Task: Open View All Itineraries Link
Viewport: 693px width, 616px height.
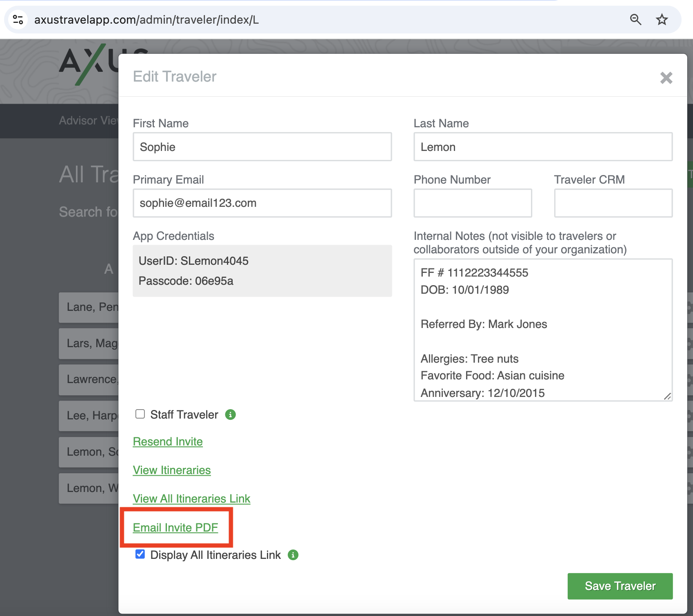Action: click(x=191, y=499)
